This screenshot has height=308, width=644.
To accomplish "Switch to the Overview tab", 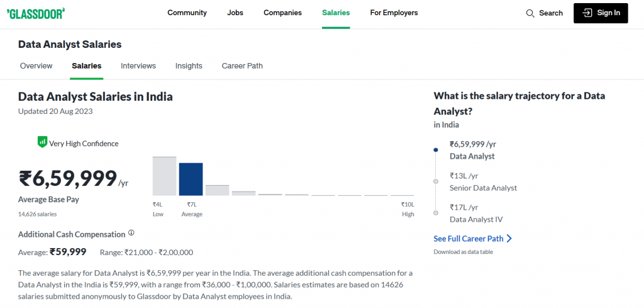I will pyautogui.click(x=36, y=66).
